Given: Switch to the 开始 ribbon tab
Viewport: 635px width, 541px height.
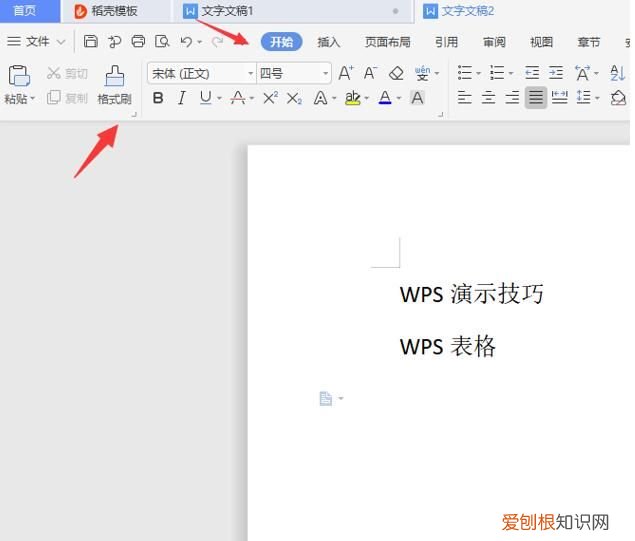Looking at the screenshot, I should click(281, 42).
